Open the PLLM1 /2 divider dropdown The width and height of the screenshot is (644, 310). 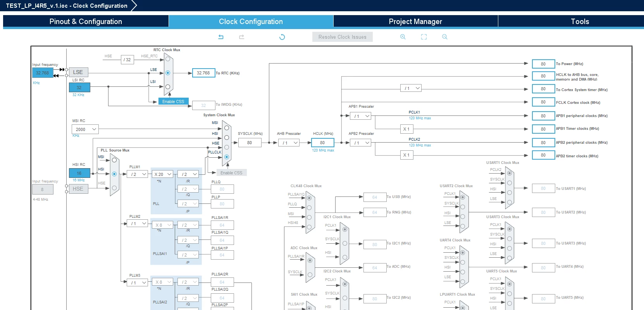(x=138, y=174)
